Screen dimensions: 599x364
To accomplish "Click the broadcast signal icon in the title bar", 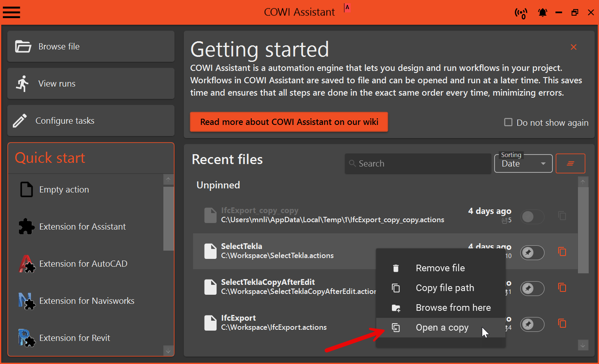I will [x=521, y=13].
